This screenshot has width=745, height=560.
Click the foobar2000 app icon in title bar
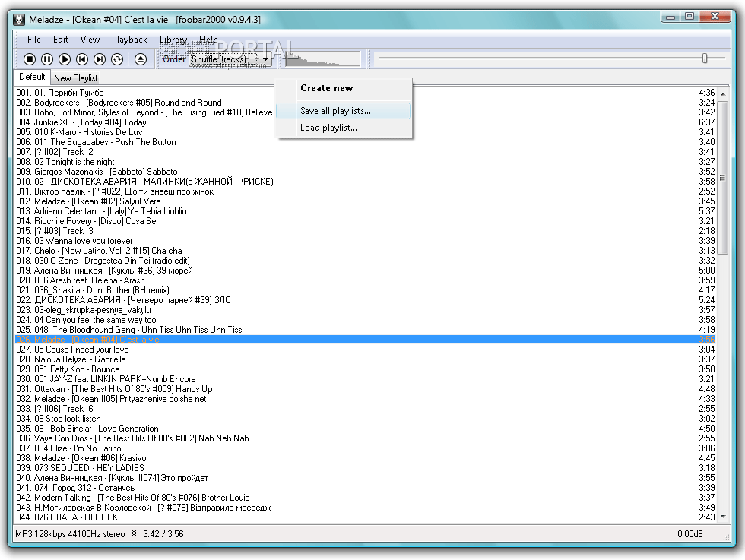[x=19, y=20]
